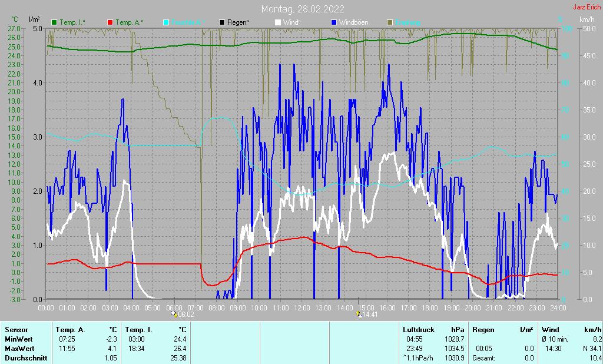Viewport: 603px width, 364px height.
Task: Click the 'Temp. I.*' legend label
Action: 72,22
